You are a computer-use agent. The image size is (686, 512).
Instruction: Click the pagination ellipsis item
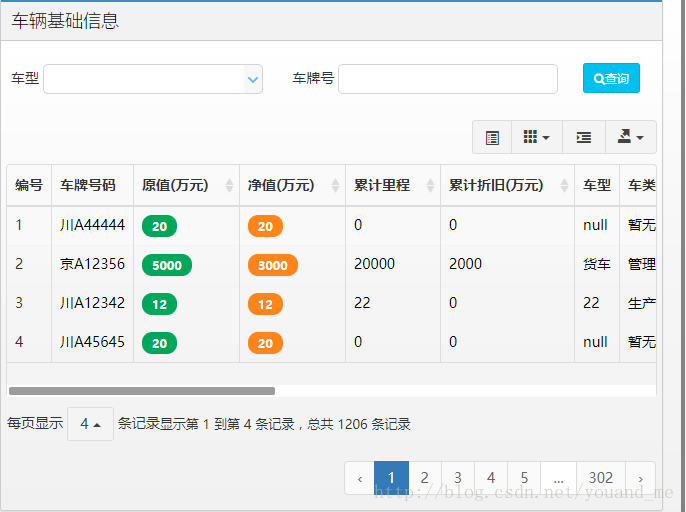coord(559,478)
